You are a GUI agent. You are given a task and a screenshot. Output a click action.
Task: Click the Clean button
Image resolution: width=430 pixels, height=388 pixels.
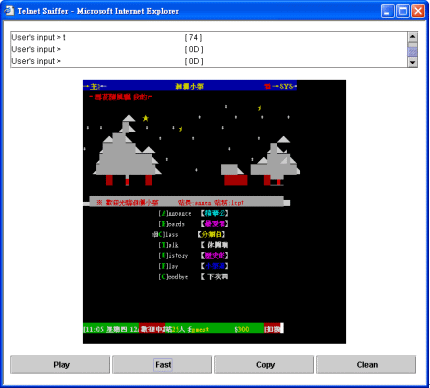coord(366,365)
